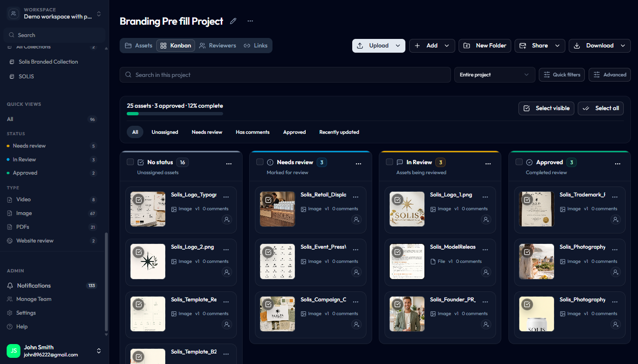
Task: Click the assign-user icon on Solis_Logo_1.png card
Action: [486, 220]
